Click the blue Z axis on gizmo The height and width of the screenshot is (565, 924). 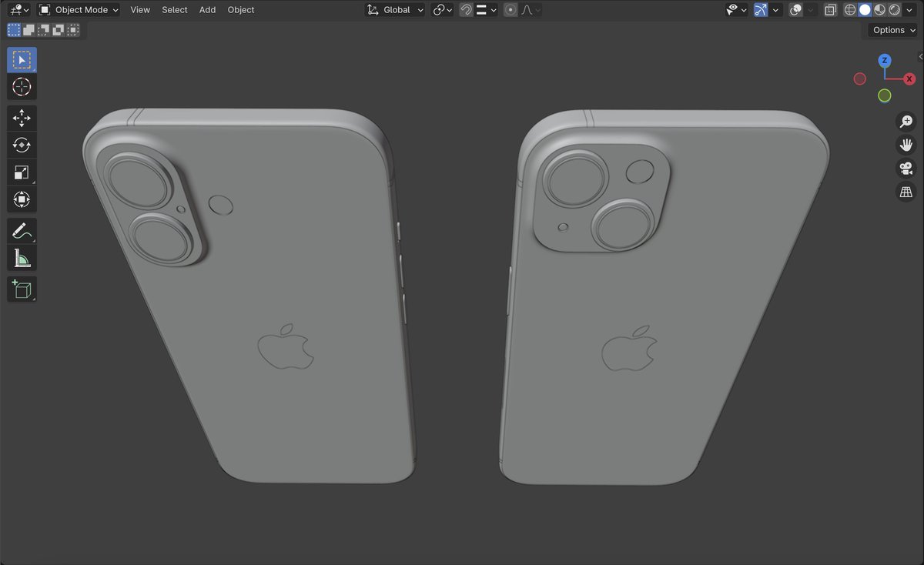coord(885,60)
